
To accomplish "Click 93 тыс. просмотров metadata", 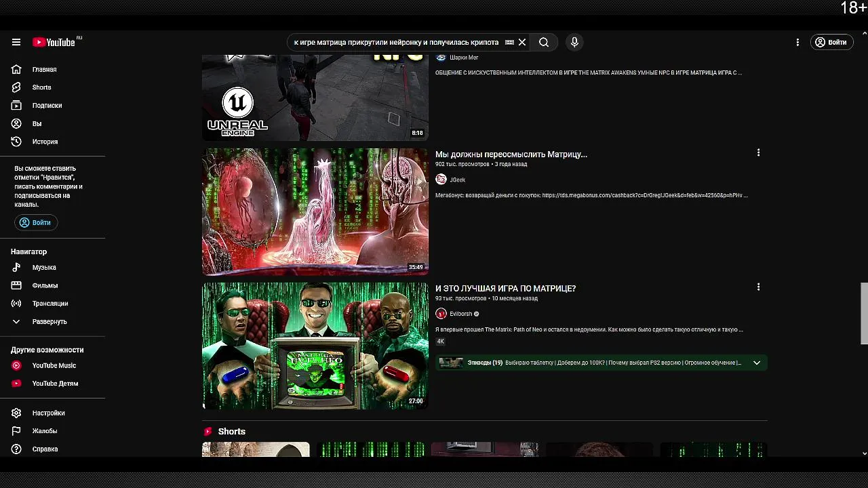I will (x=460, y=298).
